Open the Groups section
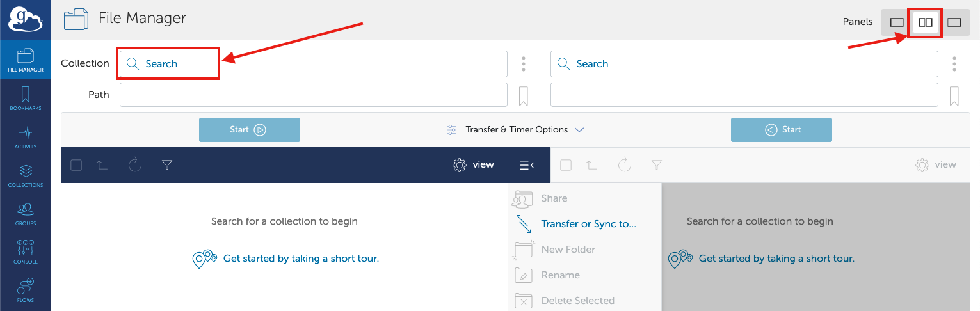The width and height of the screenshot is (980, 311). click(x=26, y=214)
